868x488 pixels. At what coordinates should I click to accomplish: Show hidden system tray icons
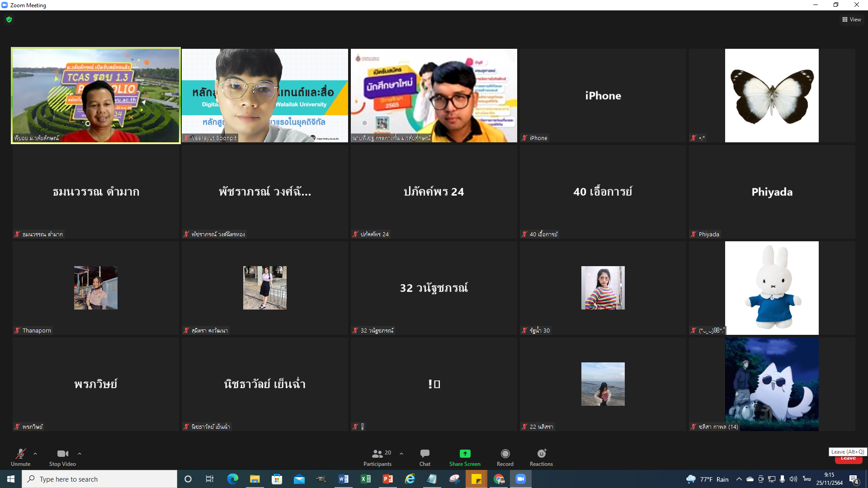click(739, 479)
